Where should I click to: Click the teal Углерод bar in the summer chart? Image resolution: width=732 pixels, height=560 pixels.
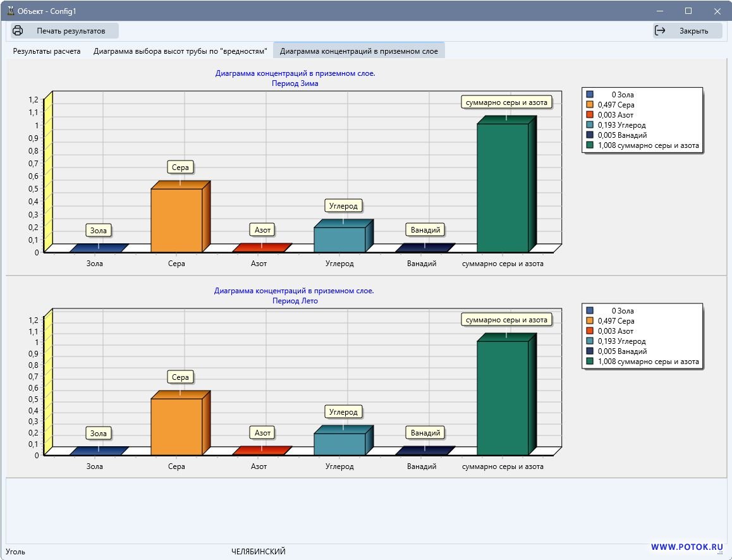pyautogui.click(x=339, y=444)
